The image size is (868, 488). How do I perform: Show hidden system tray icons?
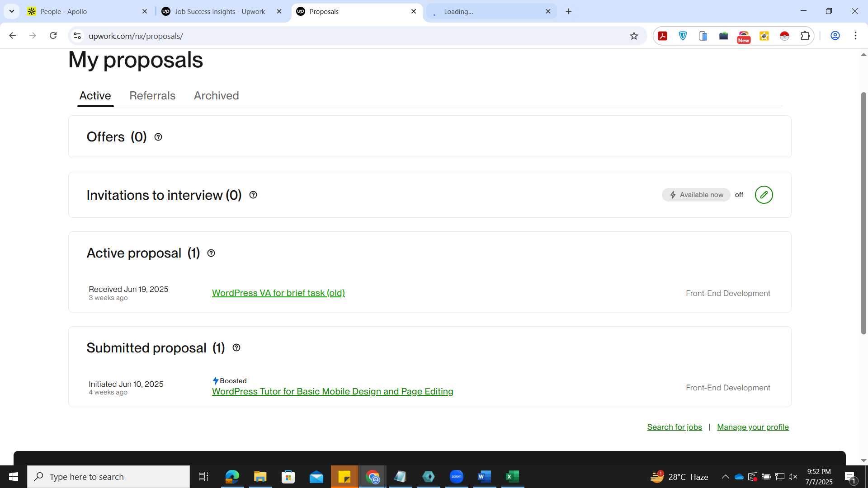click(x=725, y=477)
